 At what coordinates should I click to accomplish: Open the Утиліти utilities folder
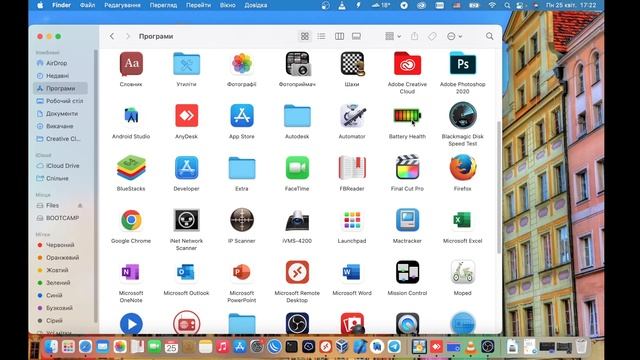click(187, 64)
